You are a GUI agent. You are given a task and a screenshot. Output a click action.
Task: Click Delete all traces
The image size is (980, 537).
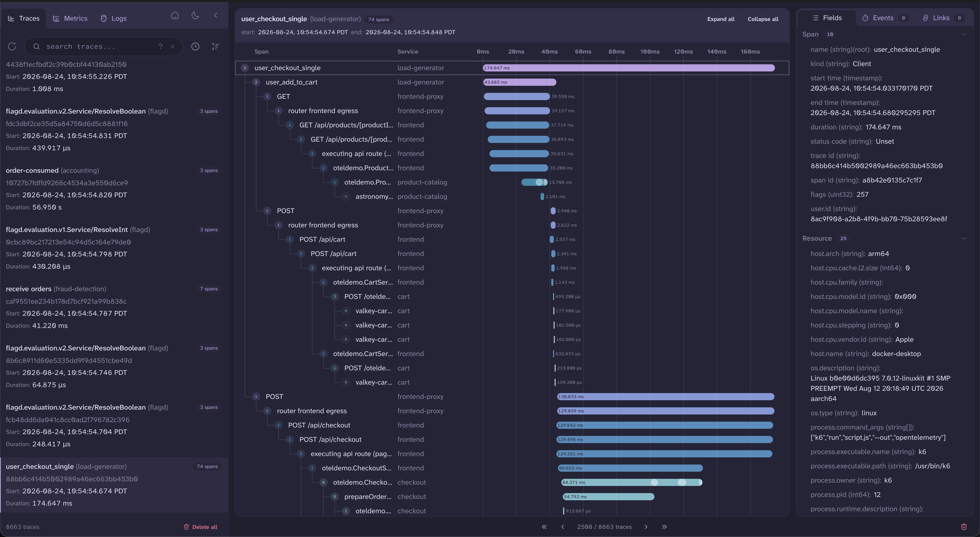click(x=200, y=527)
